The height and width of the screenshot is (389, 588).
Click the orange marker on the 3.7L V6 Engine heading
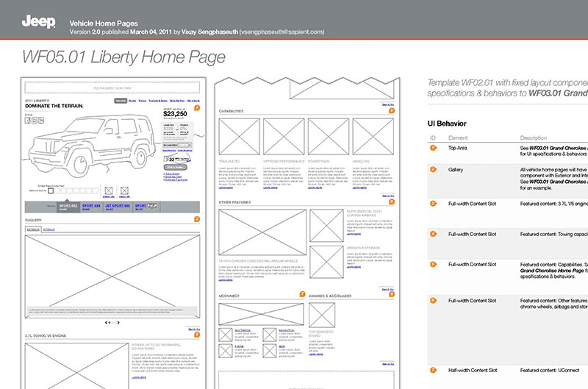[197, 335]
